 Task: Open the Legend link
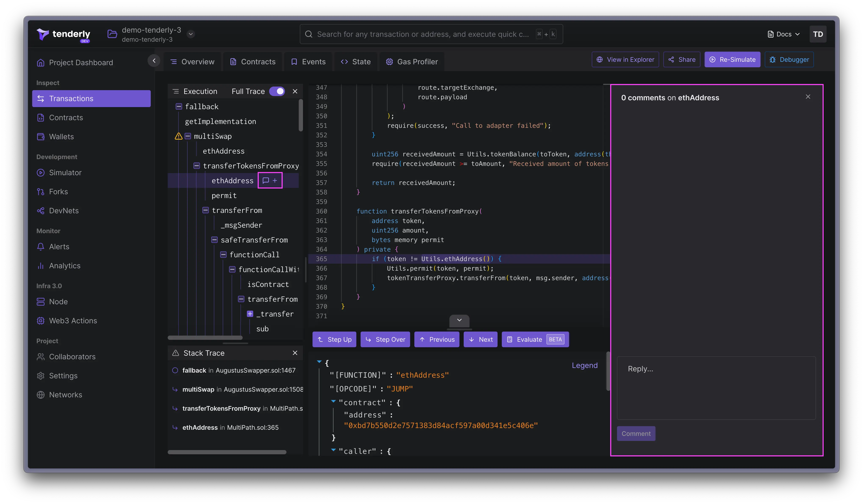click(585, 365)
